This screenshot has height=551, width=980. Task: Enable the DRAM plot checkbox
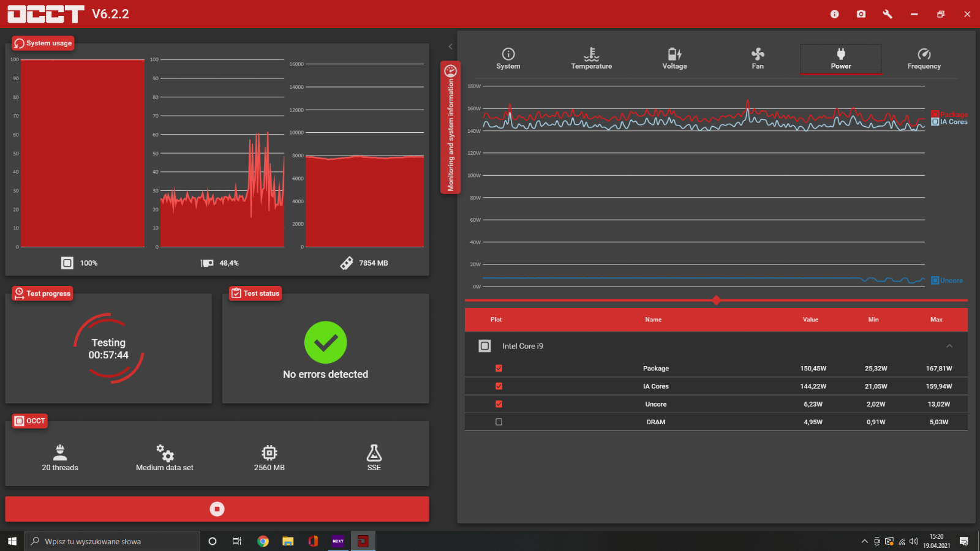[x=499, y=422]
